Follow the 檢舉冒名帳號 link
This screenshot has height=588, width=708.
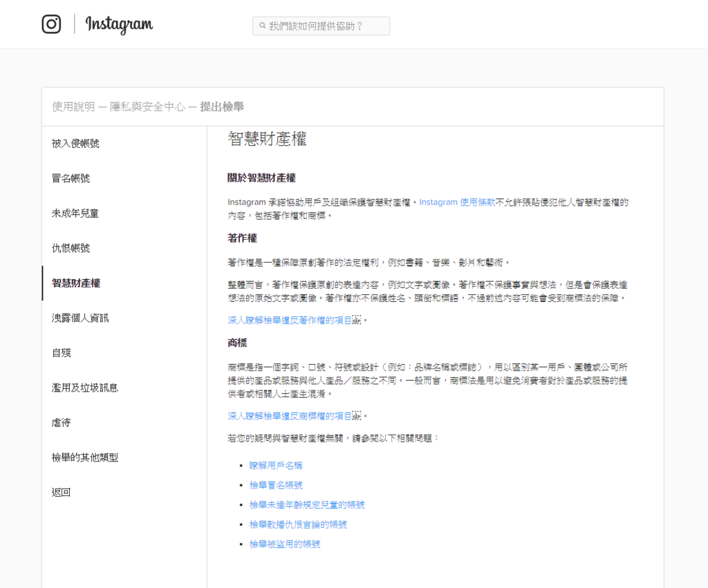(x=276, y=485)
